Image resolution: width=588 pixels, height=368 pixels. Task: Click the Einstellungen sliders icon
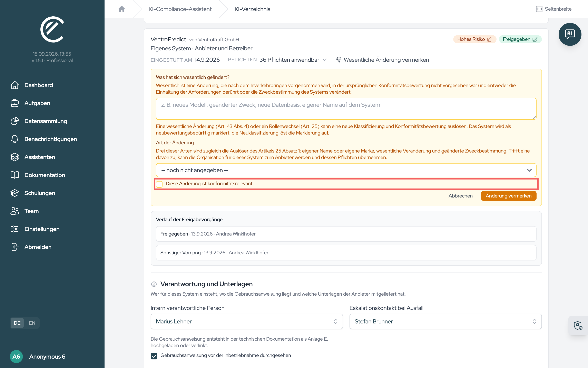click(14, 229)
